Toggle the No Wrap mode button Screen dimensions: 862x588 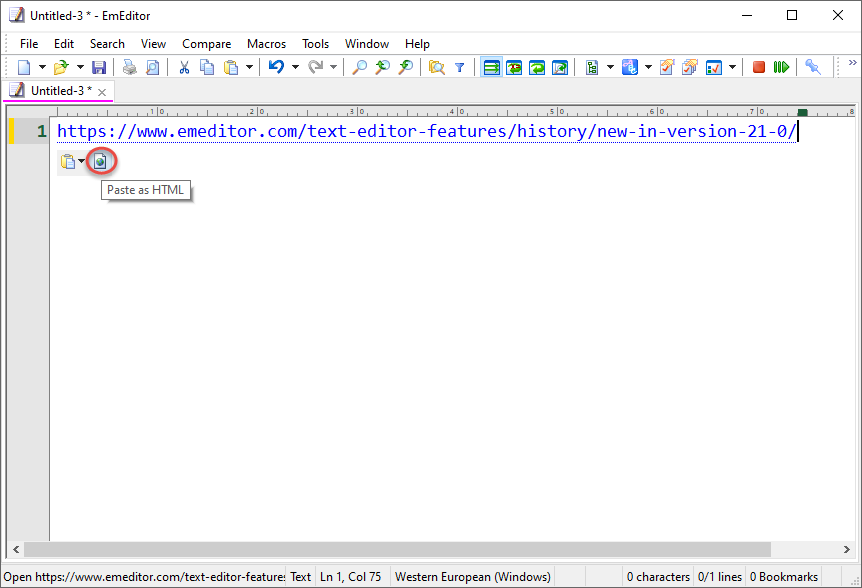tap(491, 67)
